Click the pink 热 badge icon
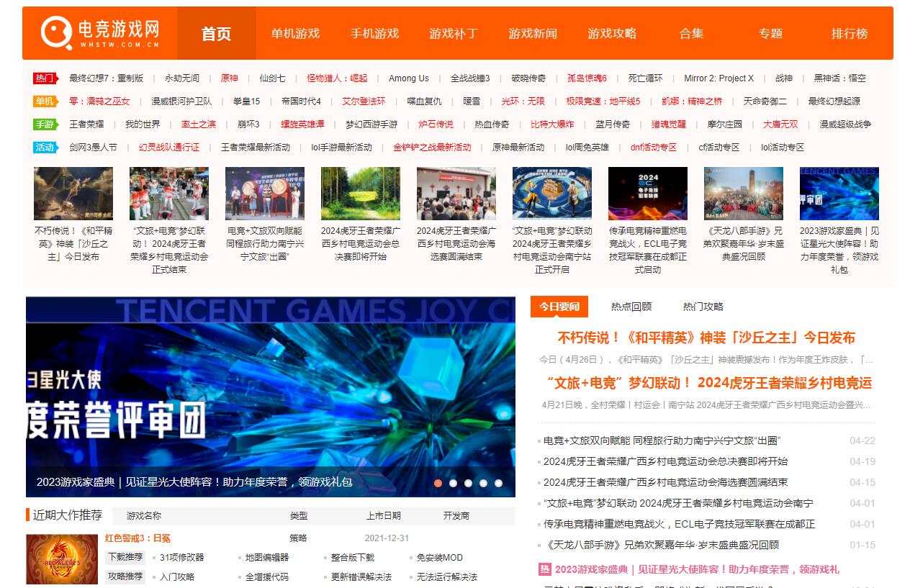Viewport: 910px width, 588px height. pos(545,569)
